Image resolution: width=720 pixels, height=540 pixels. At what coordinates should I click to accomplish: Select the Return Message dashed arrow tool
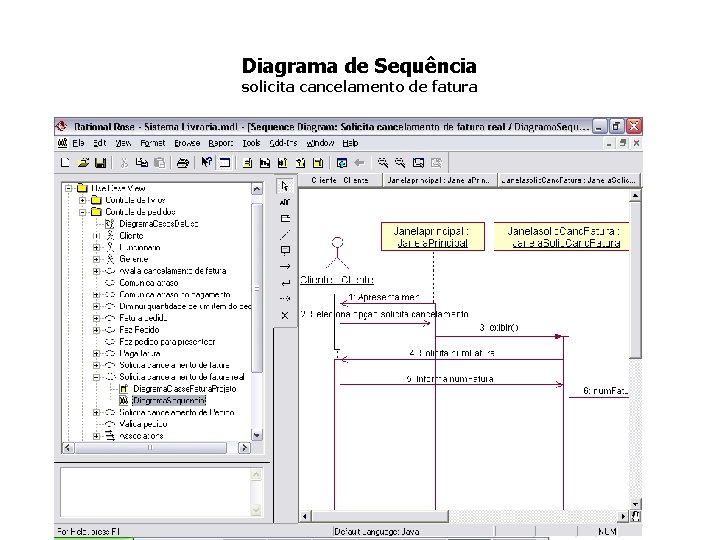285,298
